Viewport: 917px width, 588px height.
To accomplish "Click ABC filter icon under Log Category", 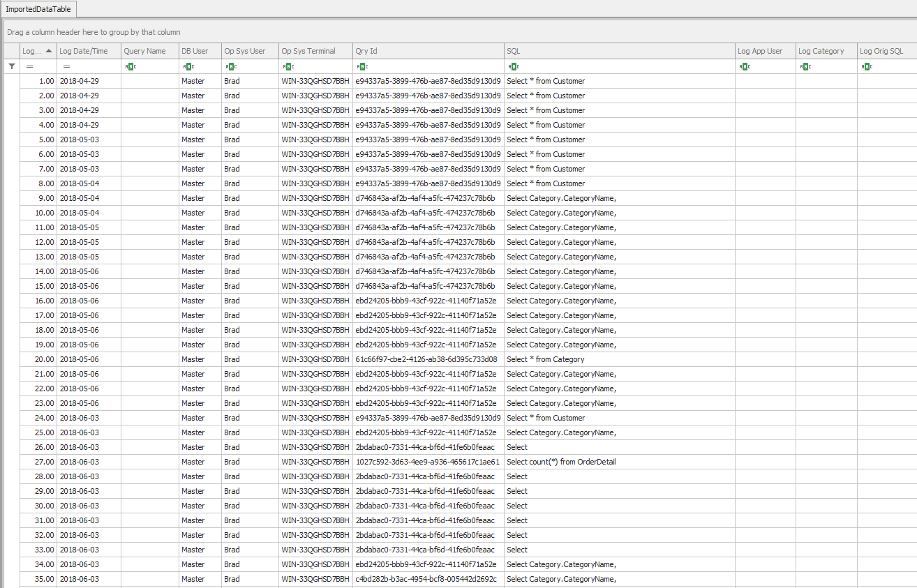I will click(805, 66).
